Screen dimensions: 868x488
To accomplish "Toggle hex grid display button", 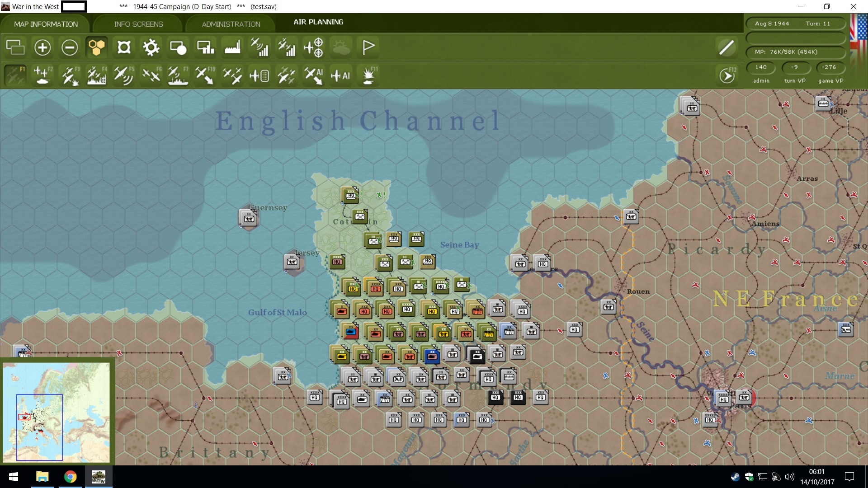I will [x=97, y=47].
